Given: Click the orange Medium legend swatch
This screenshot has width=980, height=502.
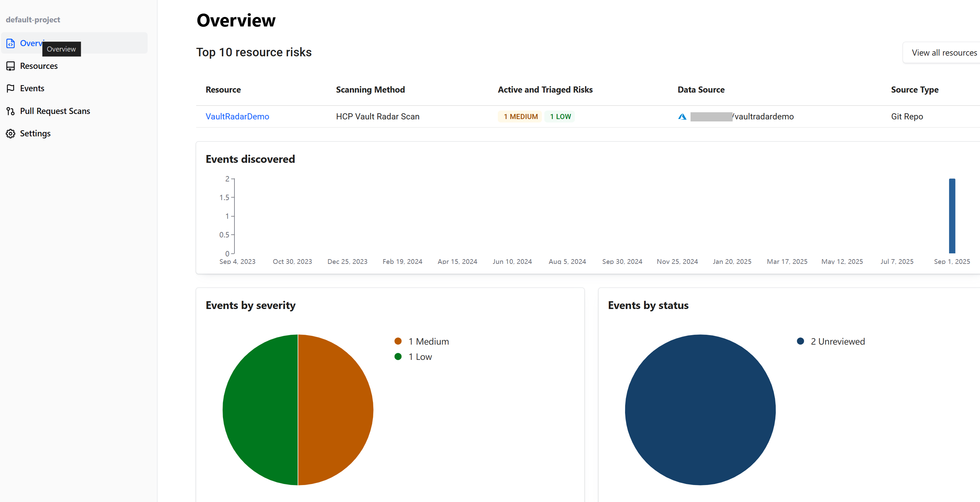Looking at the screenshot, I should coord(398,341).
